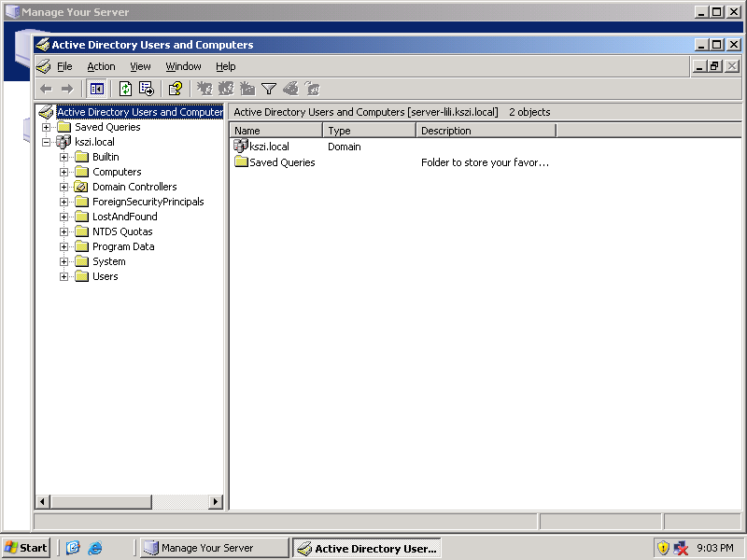
Task: Click the Add members to group icon
Action: 312,89
